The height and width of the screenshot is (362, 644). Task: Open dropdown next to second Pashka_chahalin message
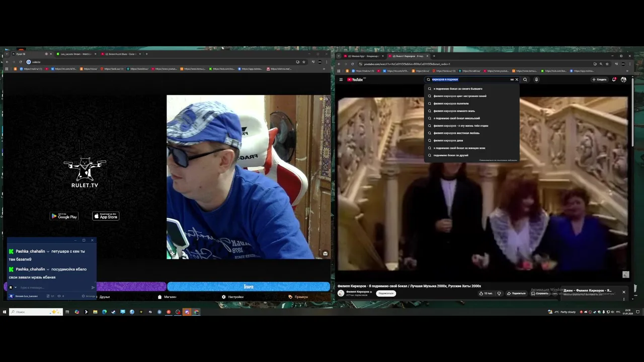48,269
